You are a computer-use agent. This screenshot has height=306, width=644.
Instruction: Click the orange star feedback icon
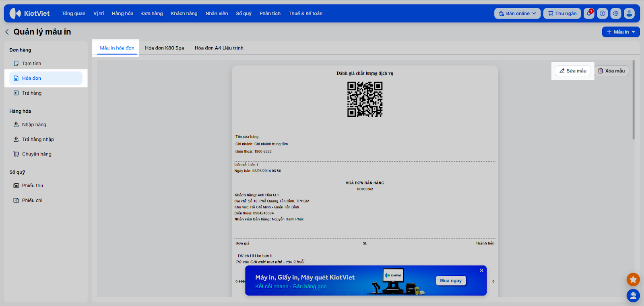(x=633, y=279)
